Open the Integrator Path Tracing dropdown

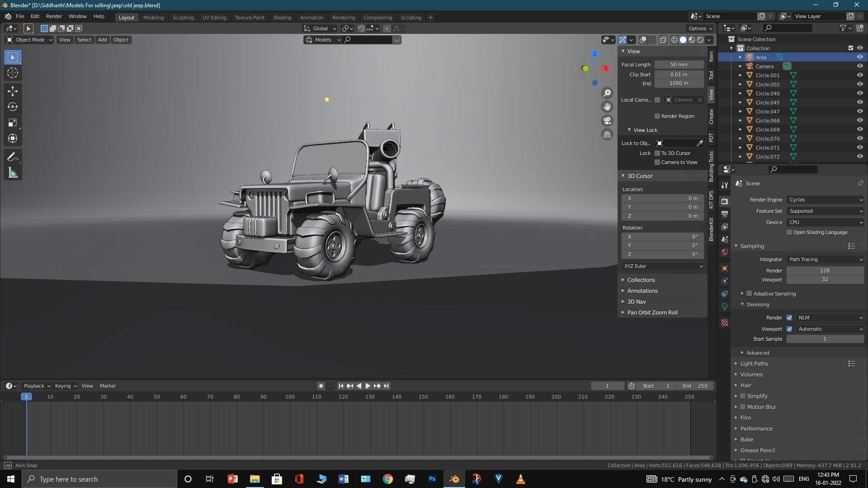pyautogui.click(x=825, y=259)
